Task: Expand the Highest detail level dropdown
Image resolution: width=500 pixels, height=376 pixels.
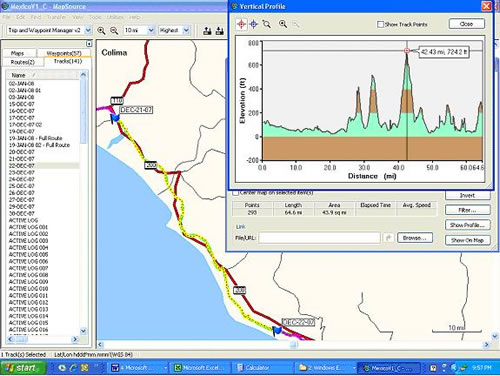Action: click(x=186, y=30)
